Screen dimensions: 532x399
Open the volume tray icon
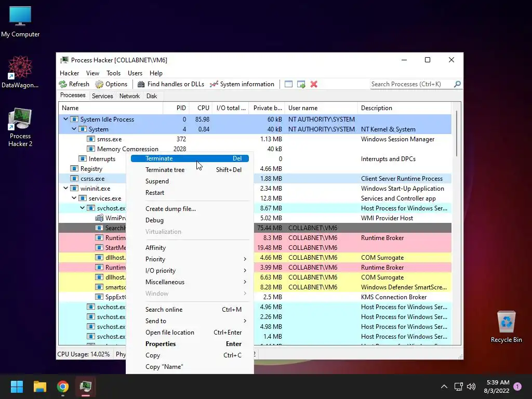[x=471, y=387]
